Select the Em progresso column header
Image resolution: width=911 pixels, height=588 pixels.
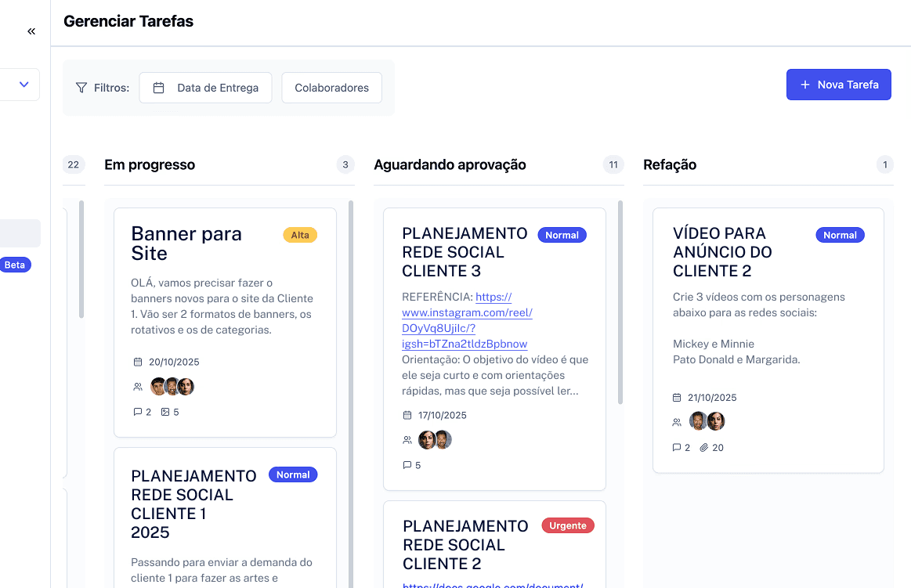(x=150, y=164)
